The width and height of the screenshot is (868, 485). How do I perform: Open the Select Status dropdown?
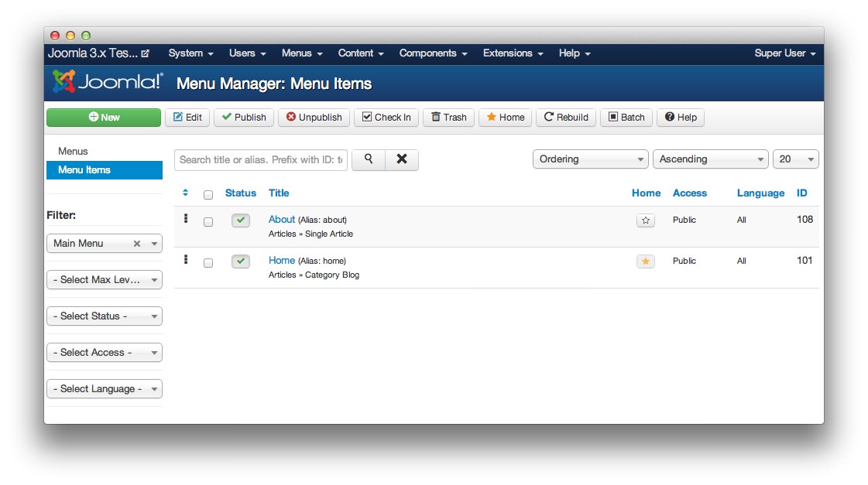[x=104, y=316]
